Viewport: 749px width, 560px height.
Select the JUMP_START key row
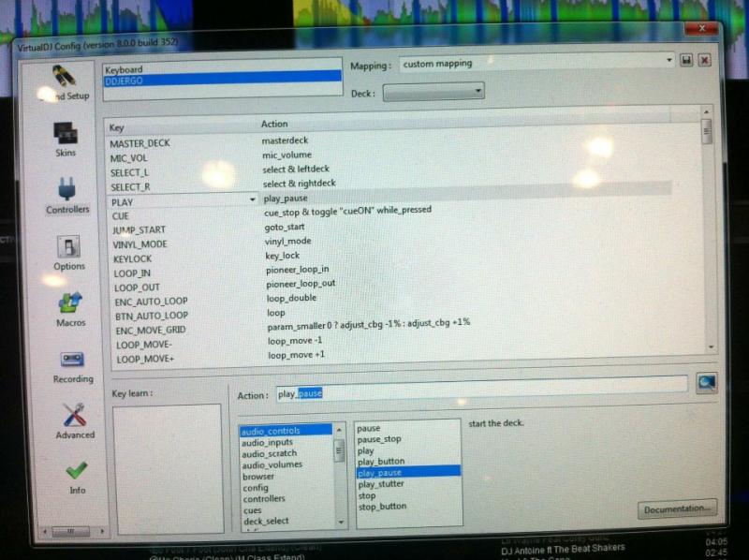click(x=139, y=230)
